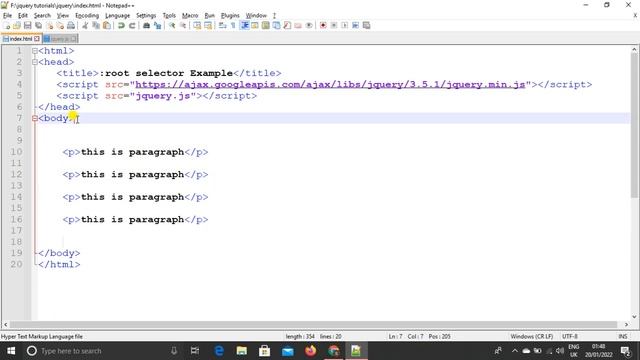The height and width of the screenshot is (360, 640).
Task: Toggle the Word wrap toolbar icon
Action: [222, 25]
